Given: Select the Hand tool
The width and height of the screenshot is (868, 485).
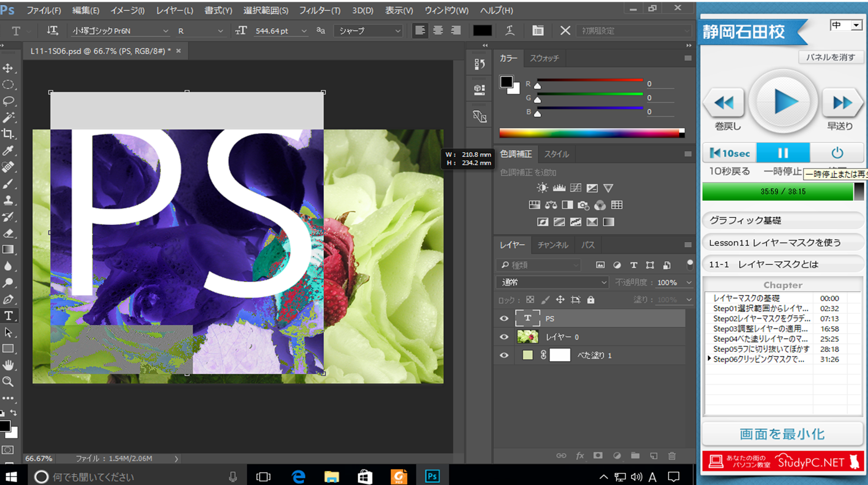Looking at the screenshot, I should 8,365.
